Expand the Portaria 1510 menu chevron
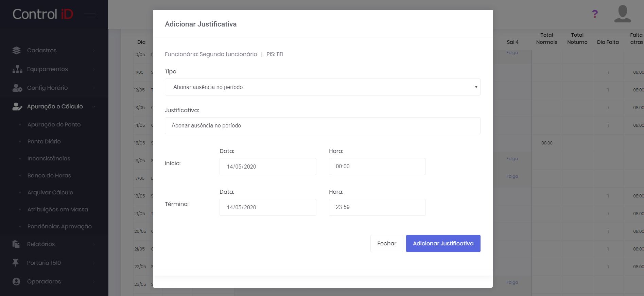This screenshot has width=644, height=296. tap(94, 263)
